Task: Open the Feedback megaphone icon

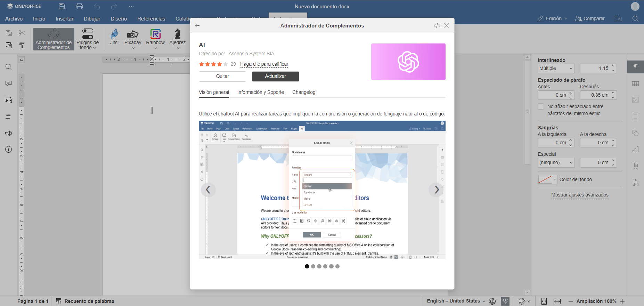Action: [9, 133]
